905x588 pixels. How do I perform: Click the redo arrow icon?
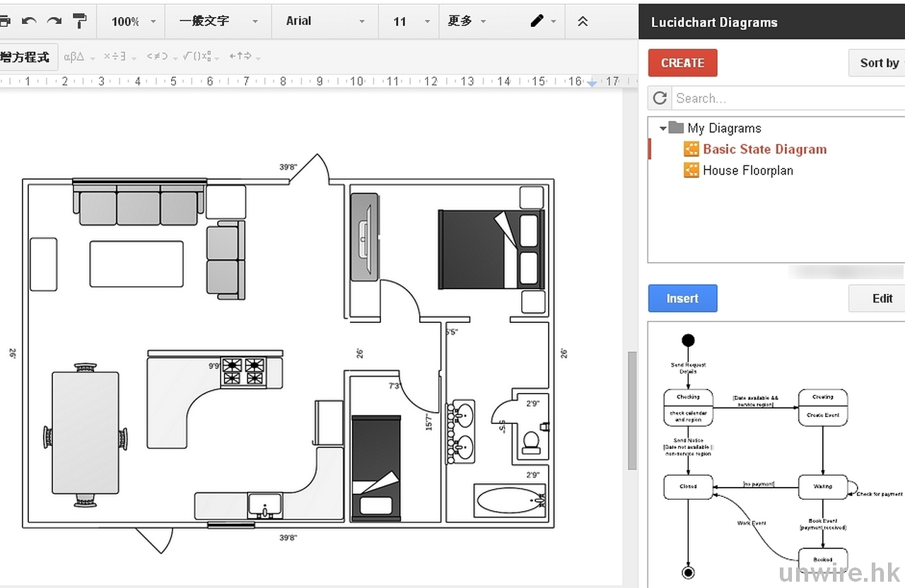coord(54,21)
